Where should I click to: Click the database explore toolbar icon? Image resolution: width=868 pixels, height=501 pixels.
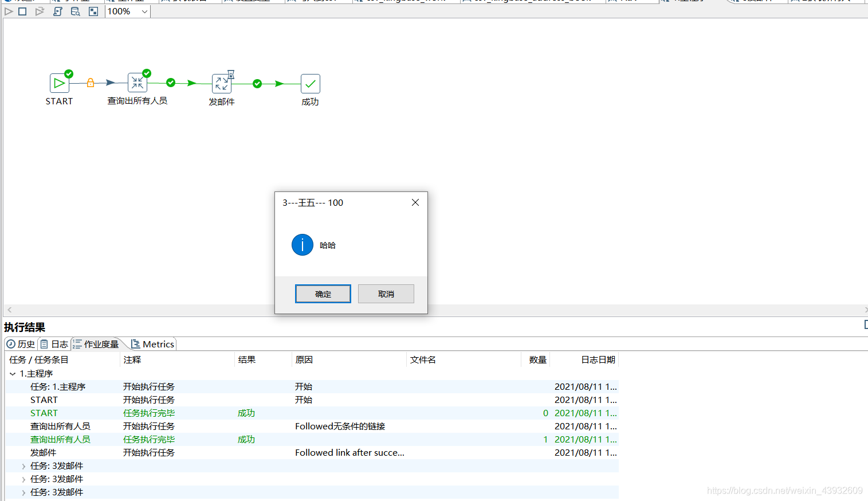(x=75, y=11)
